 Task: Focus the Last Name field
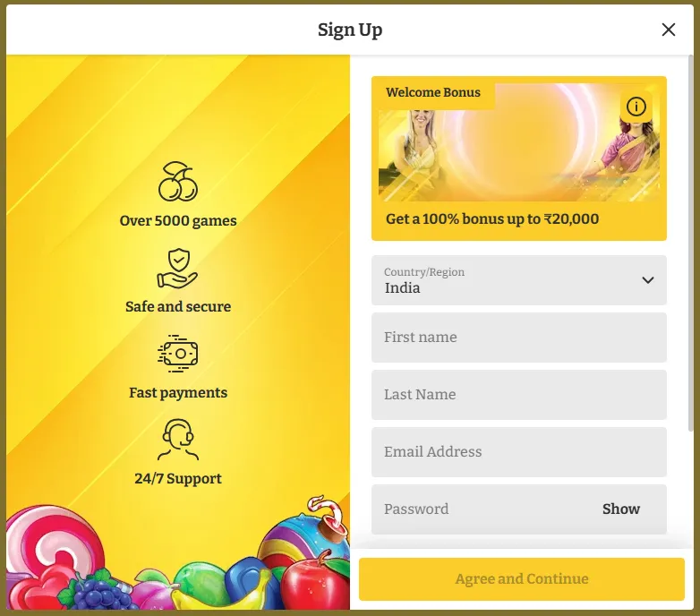click(519, 395)
